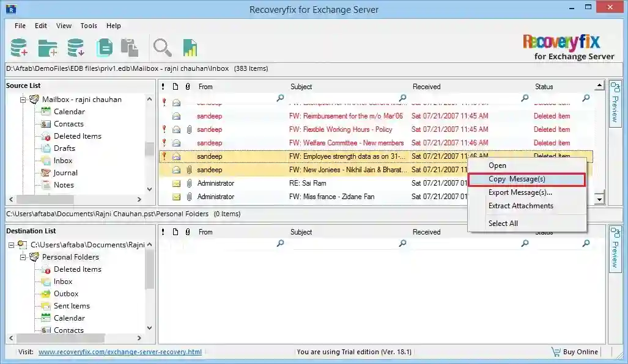Image resolution: width=628 pixels, height=364 pixels.
Task: Open the File menu
Action: (x=20, y=26)
